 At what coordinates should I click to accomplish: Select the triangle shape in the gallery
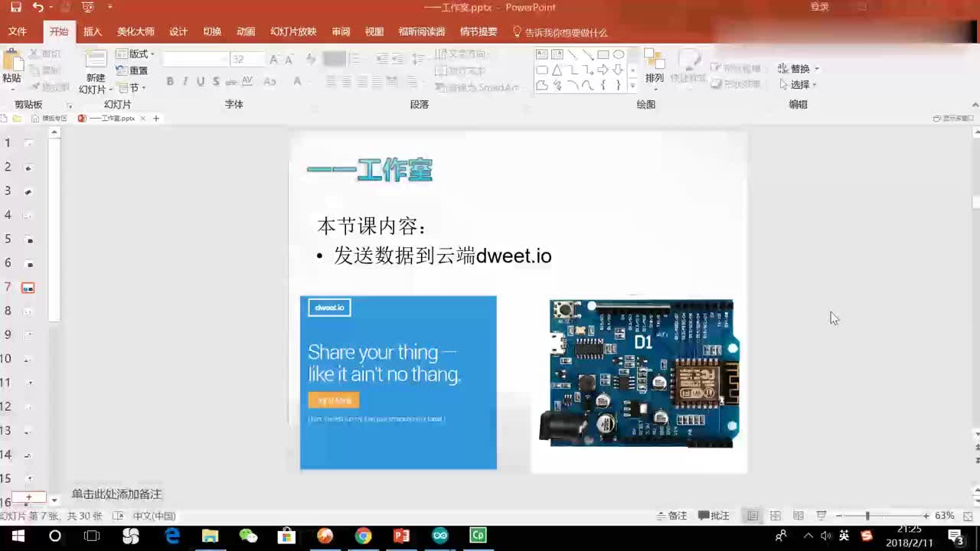tap(557, 70)
